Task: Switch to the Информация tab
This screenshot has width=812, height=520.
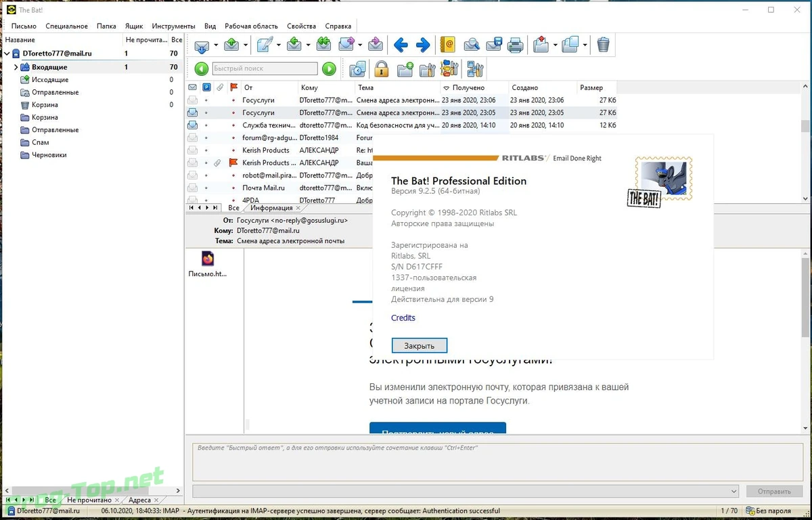Action: pyautogui.click(x=271, y=208)
